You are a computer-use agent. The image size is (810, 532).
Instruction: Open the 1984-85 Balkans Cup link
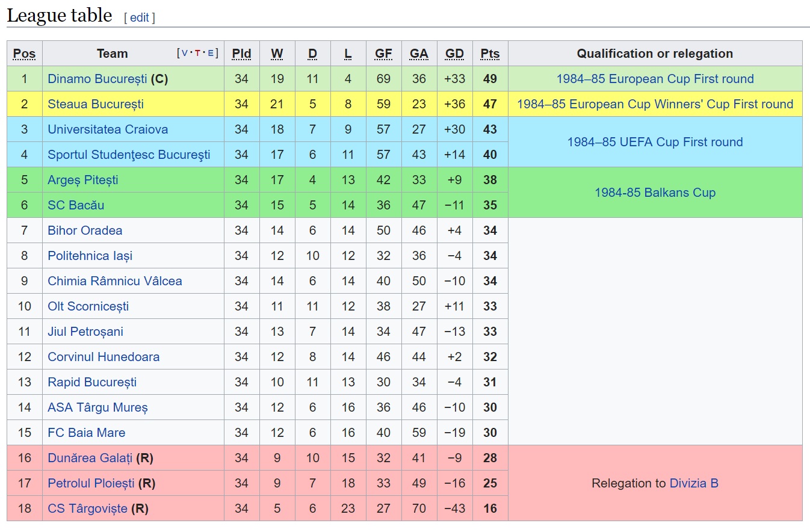tap(655, 193)
